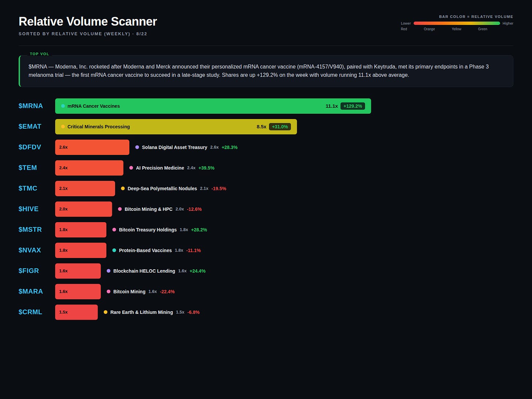The width and height of the screenshot is (532, 399).
Task: Click the 'Bitcoin Treasury Holdings' label
Action: (148, 230)
